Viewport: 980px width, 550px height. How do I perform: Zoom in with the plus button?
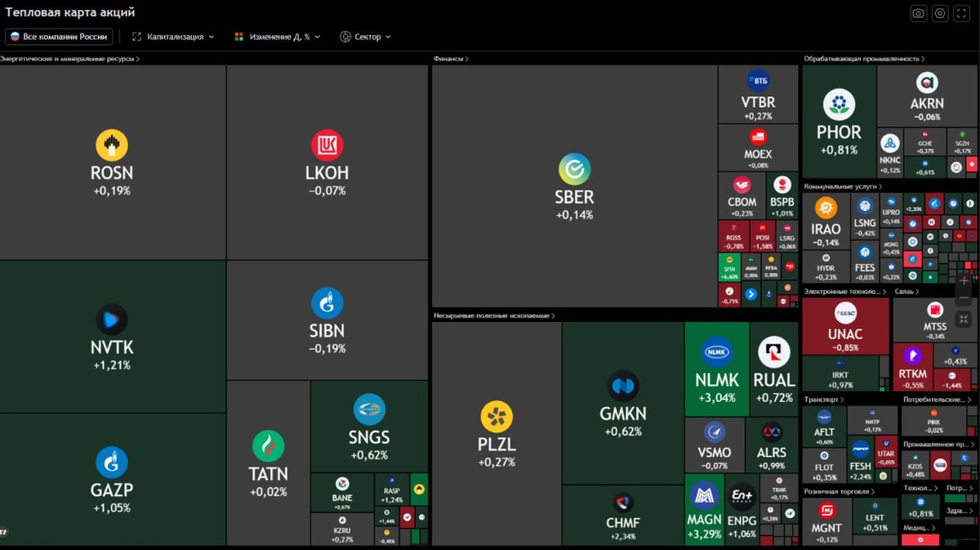pos(964,280)
